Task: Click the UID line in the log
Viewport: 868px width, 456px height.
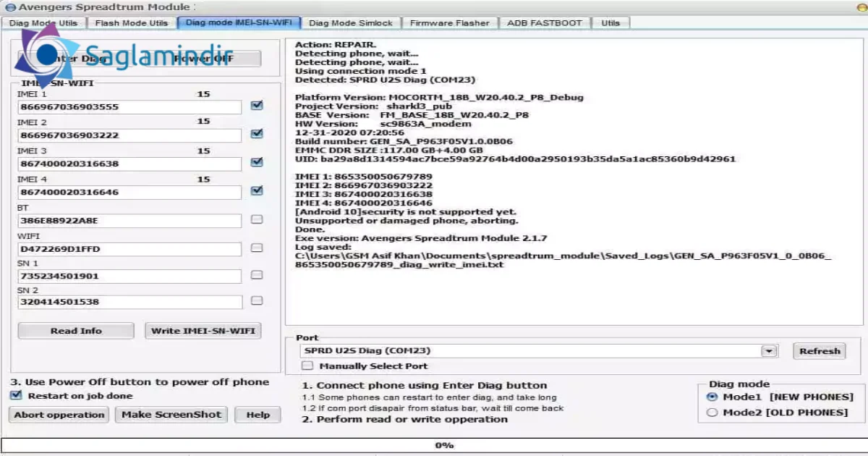Action: point(515,159)
